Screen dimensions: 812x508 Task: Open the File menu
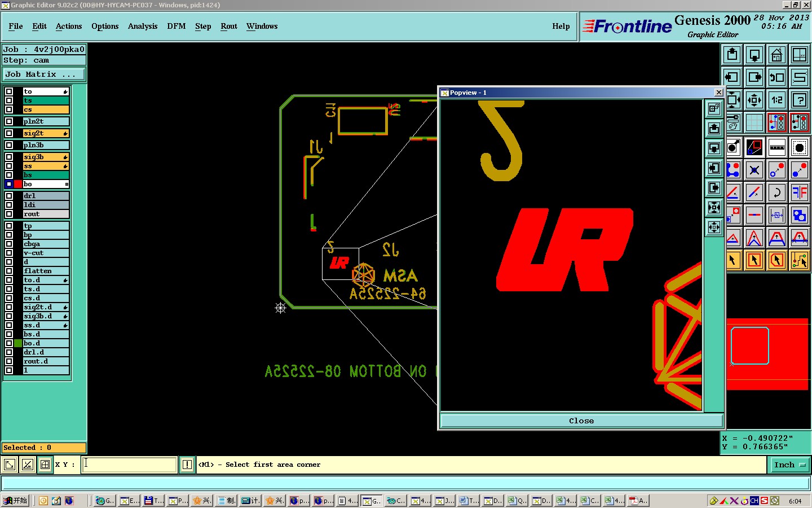(x=16, y=26)
